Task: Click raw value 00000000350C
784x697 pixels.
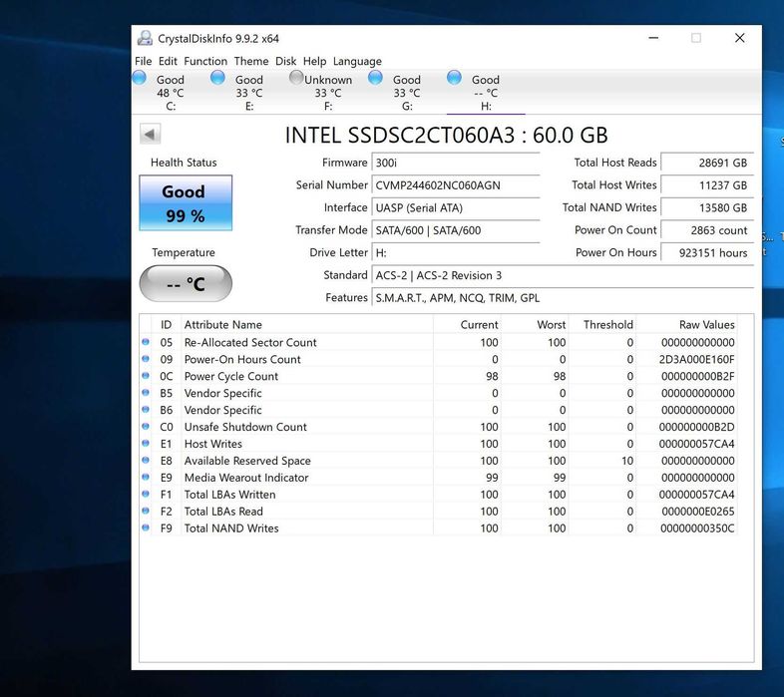Action: point(697,528)
